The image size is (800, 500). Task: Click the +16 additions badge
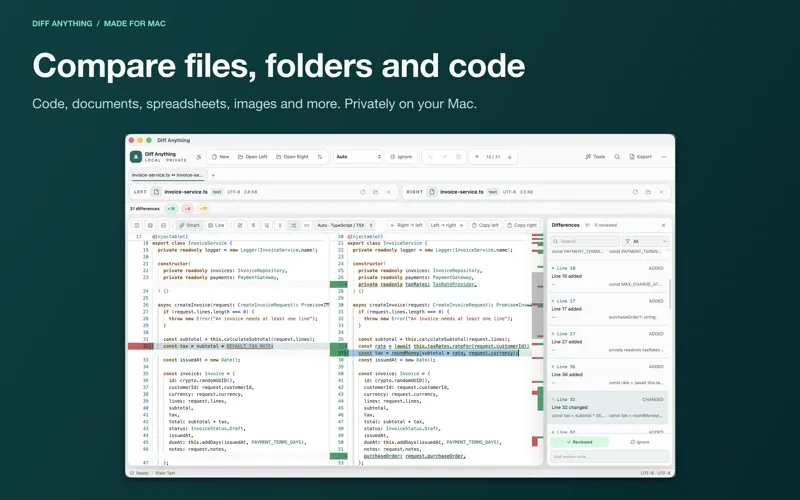[x=171, y=209]
